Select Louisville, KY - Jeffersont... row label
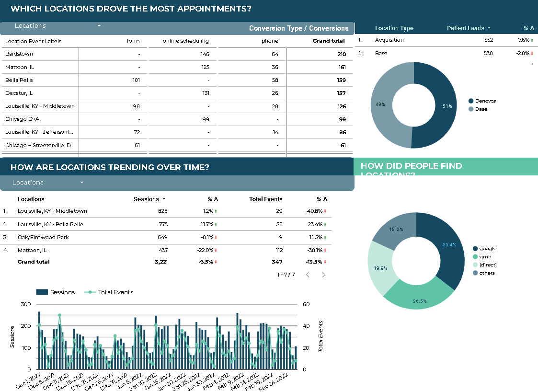The image size is (538, 392). pos(39,132)
